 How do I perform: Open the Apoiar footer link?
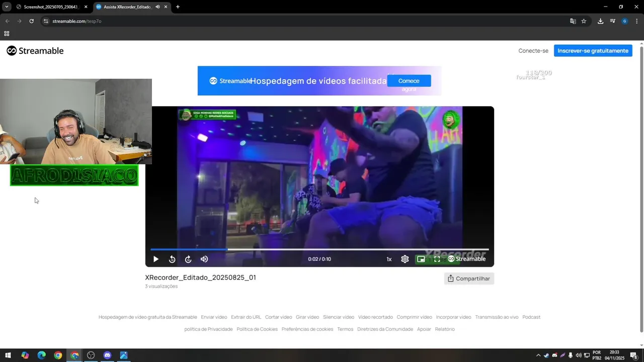424,329
